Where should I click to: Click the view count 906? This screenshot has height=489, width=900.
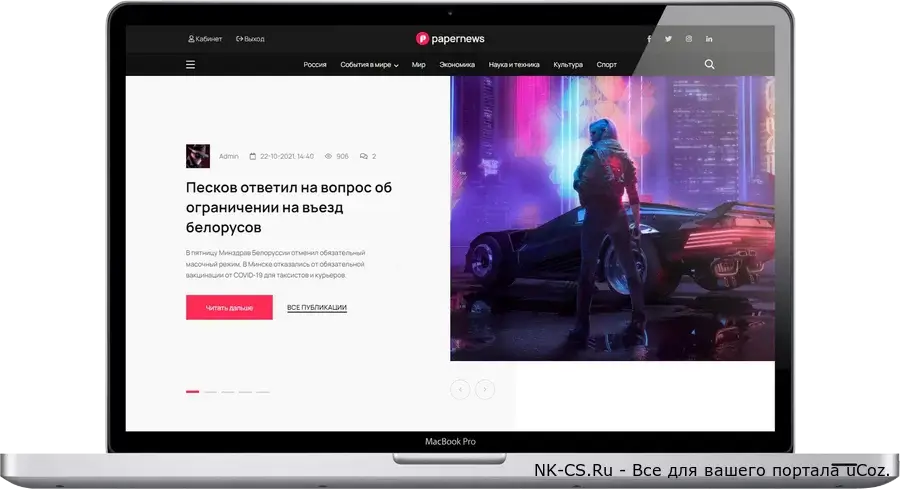pos(342,156)
